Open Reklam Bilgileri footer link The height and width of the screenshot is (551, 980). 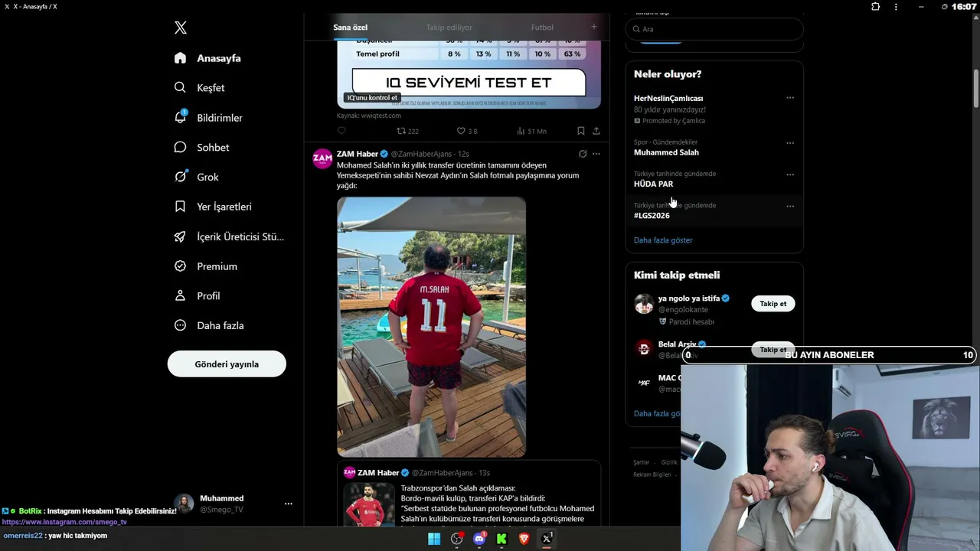[652, 474]
